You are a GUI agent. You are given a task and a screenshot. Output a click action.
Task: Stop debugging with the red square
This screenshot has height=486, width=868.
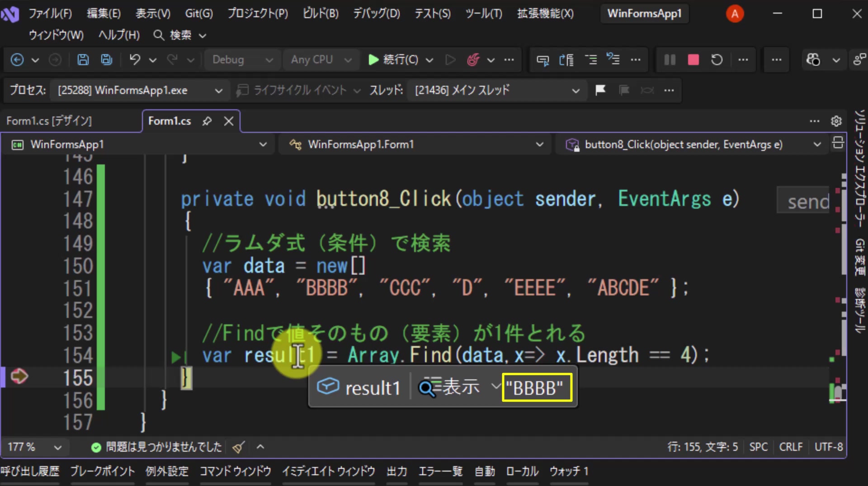(x=693, y=60)
